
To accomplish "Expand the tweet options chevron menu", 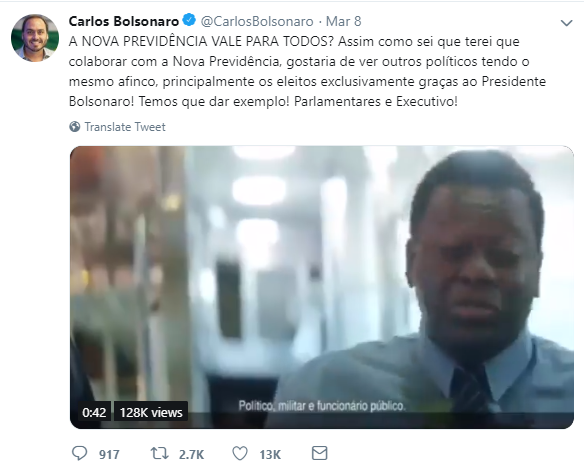I will (x=566, y=23).
